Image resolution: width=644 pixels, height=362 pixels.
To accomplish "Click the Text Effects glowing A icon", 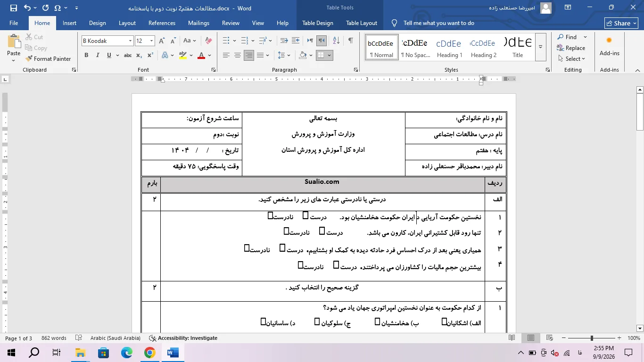I will tap(165, 55).
